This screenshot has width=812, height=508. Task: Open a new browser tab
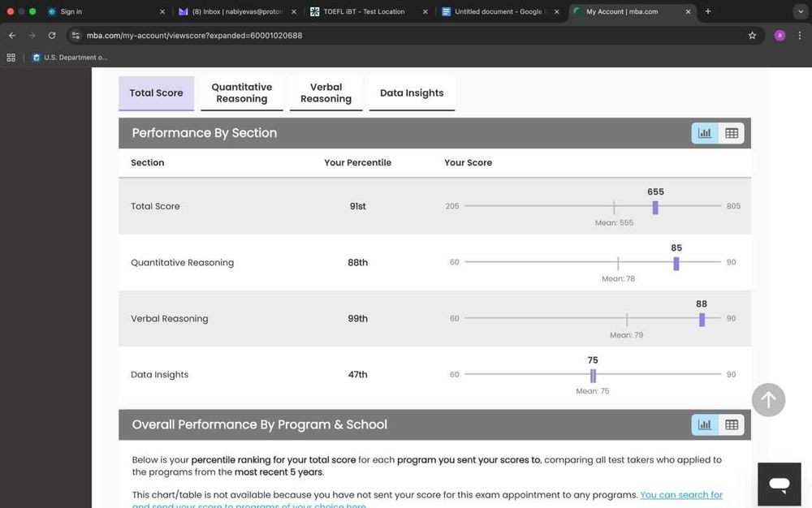[708, 11]
